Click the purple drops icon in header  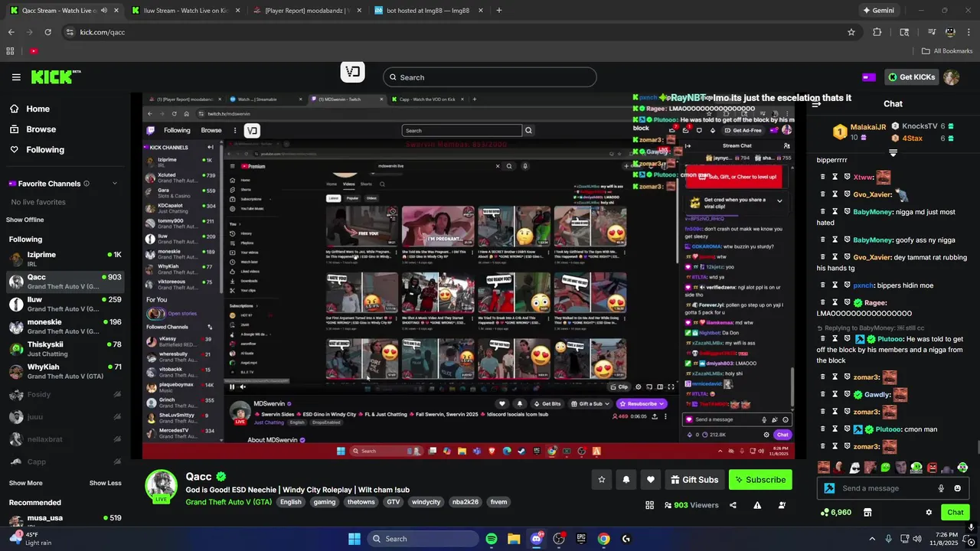(869, 77)
